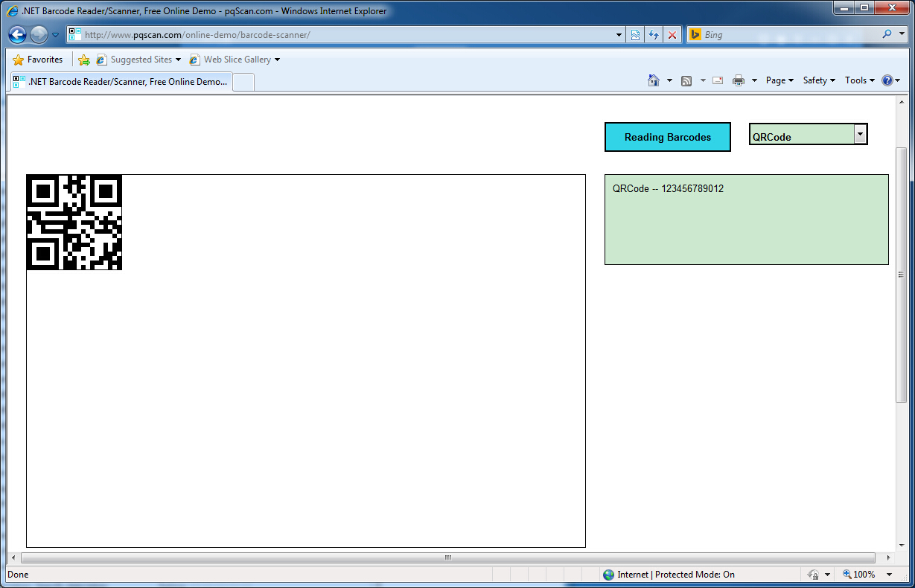The width and height of the screenshot is (915, 588).
Task: Toggle Compatibility View broken-page icon
Action: [635, 35]
